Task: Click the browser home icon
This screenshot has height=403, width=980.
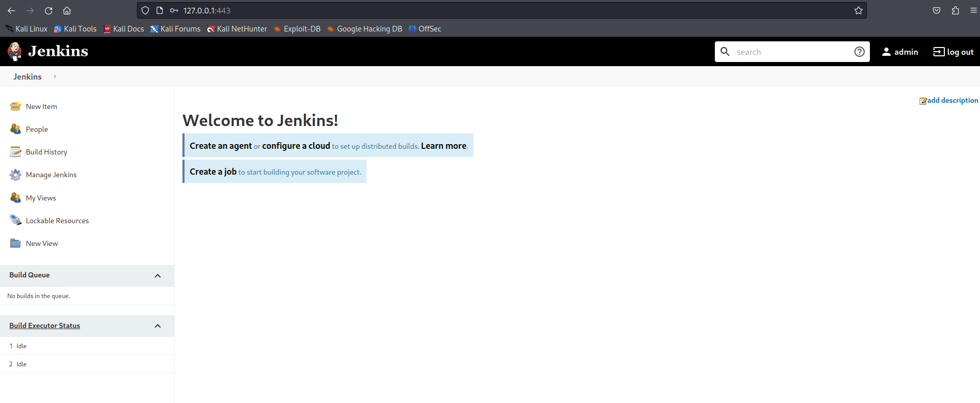Action: click(67, 10)
